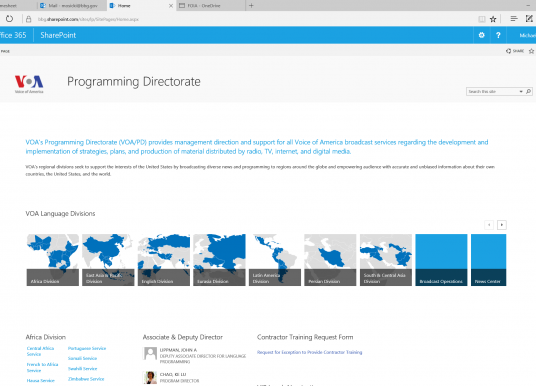Open the News Center tile
536x386 pixels.
(488, 260)
